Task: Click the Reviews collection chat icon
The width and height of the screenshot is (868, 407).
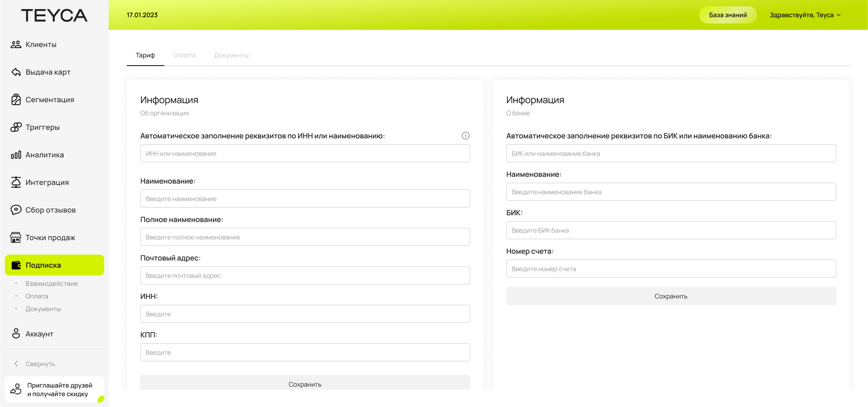Action: (x=16, y=210)
